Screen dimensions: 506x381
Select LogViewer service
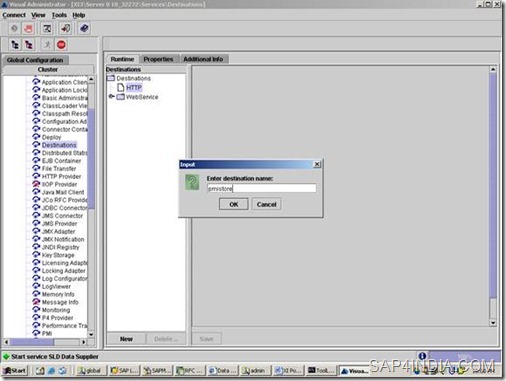click(56, 286)
